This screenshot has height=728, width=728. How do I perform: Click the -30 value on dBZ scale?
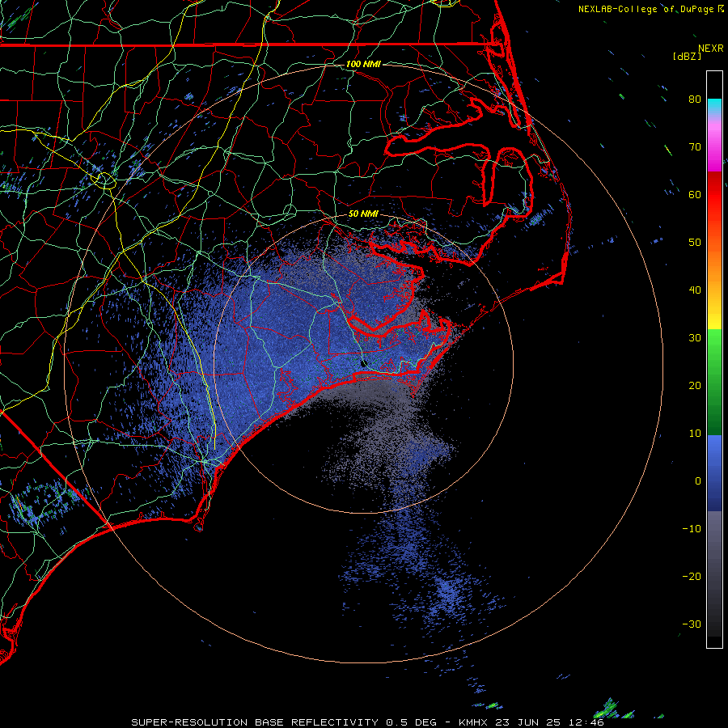click(x=692, y=624)
